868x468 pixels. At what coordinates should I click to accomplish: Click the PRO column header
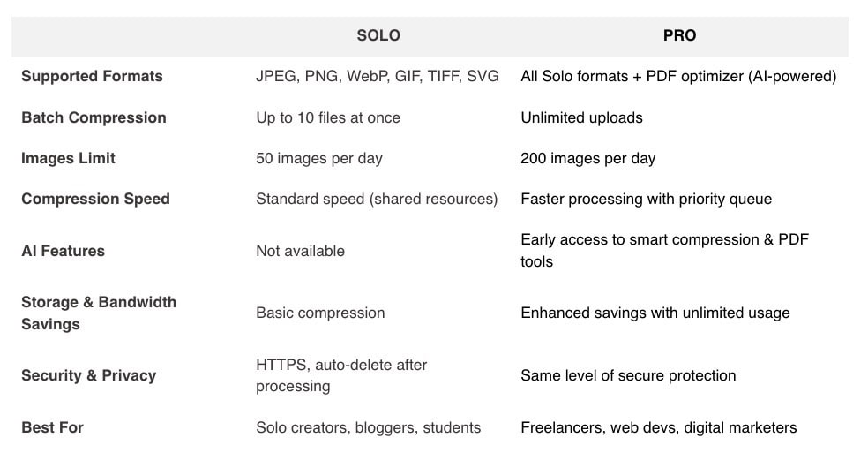click(x=679, y=35)
